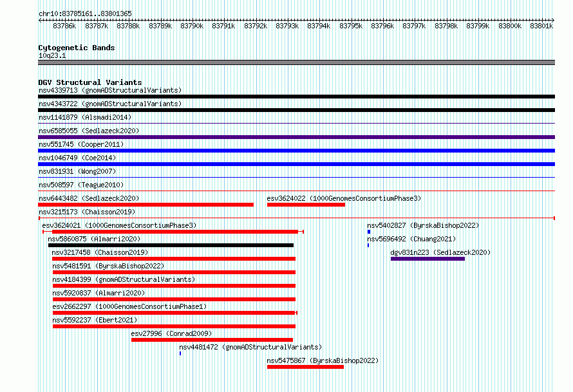Select the nsv1046749 Coe2014 variant label
Viewport: 573px width, 392px height.
coord(77,158)
